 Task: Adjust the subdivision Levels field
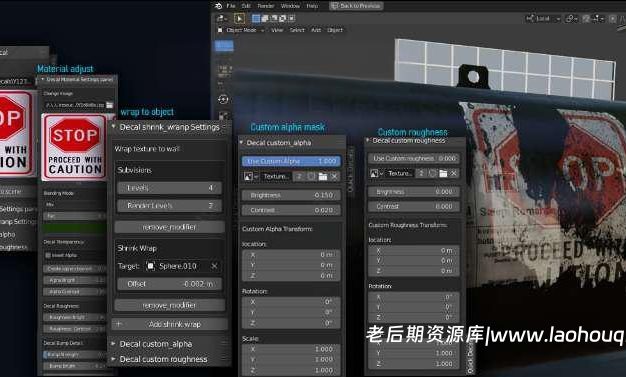pos(169,188)
